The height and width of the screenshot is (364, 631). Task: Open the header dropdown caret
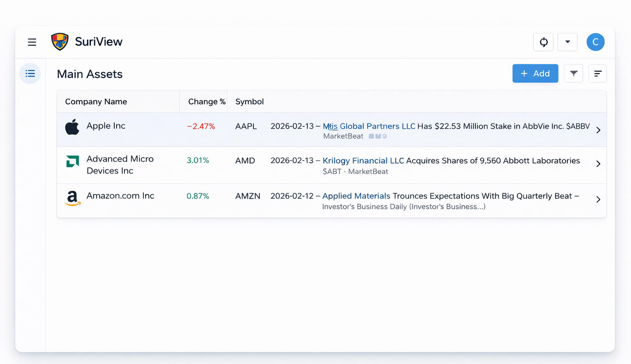pyautogui.click(x=567, y=42)
